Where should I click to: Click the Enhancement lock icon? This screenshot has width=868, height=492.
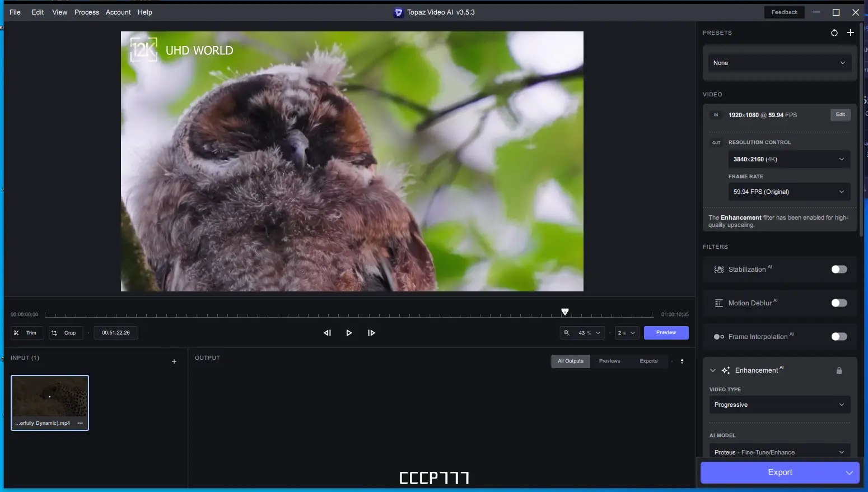tap(839, 370)
